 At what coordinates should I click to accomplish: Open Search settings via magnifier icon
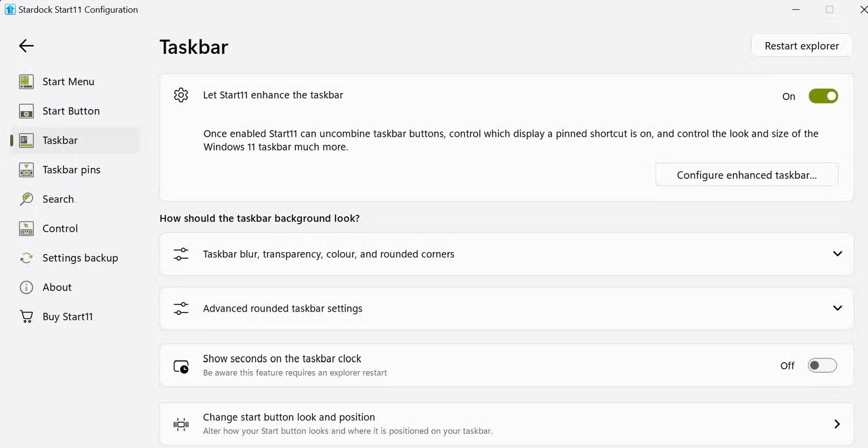(26, 199)
